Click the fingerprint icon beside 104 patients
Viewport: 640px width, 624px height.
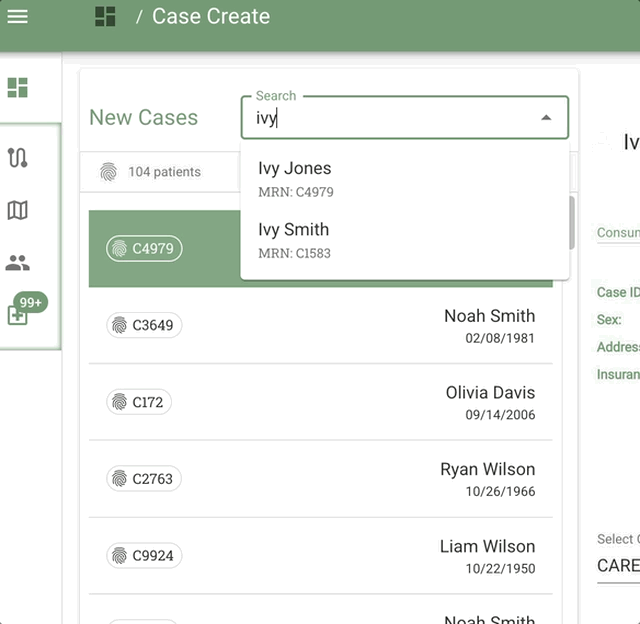[x=108, y=172]
